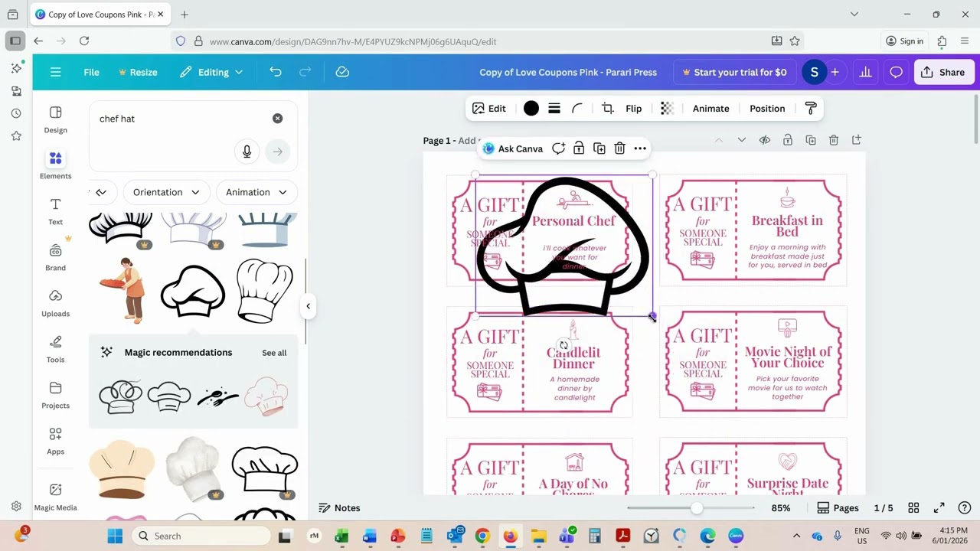This screenshot has height=551, width=980.
Task: Delete selected element from floating toolbar
Action: [x=619, y=148]
